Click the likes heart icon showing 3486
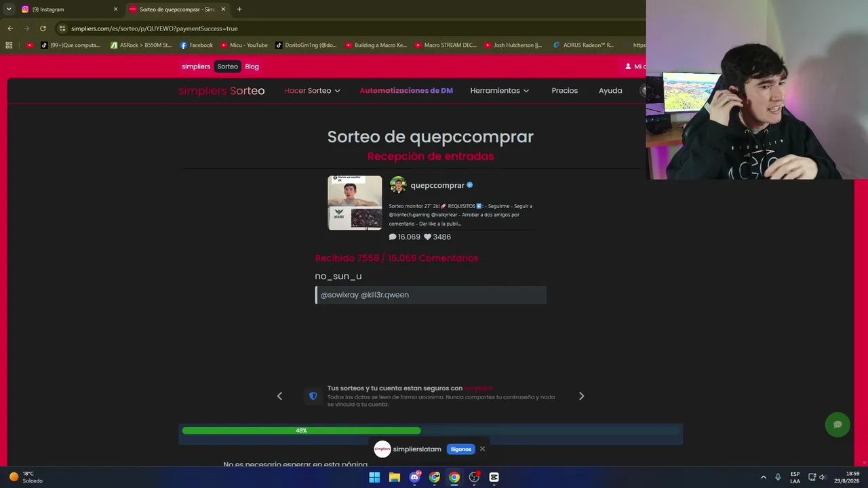This screenshot has width=868, height=488. (428, 237)
